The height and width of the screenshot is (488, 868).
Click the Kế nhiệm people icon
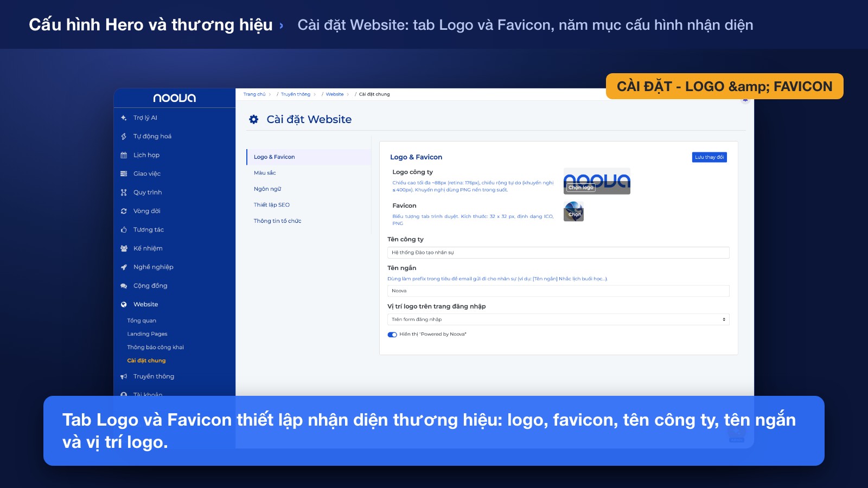tap(124, 248)
